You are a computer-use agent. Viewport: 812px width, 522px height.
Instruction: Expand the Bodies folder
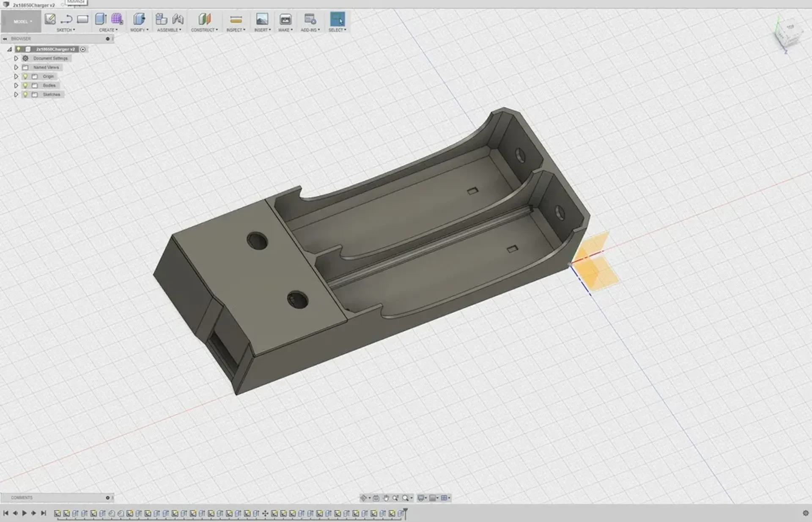pos(16,85)
